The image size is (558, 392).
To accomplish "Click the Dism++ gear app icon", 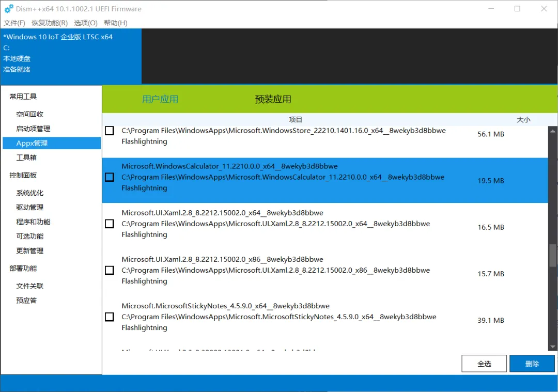I will pos(9,9).
